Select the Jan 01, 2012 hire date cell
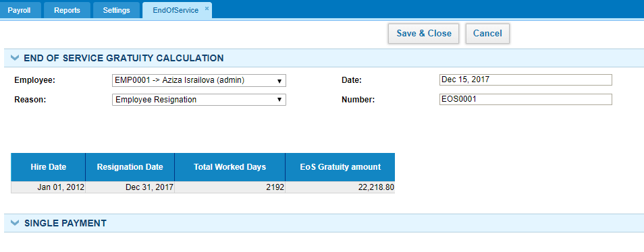 coord(48,187)
